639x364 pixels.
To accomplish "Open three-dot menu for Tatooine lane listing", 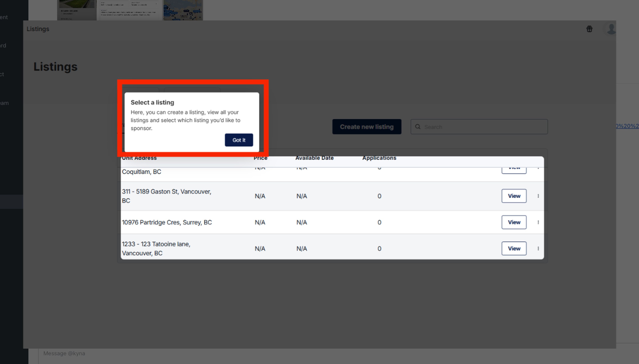I will pos(538,248).
